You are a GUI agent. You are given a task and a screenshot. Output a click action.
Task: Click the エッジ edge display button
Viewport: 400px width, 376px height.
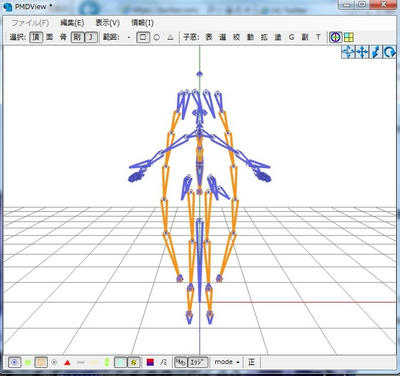(x=198, y=362)
